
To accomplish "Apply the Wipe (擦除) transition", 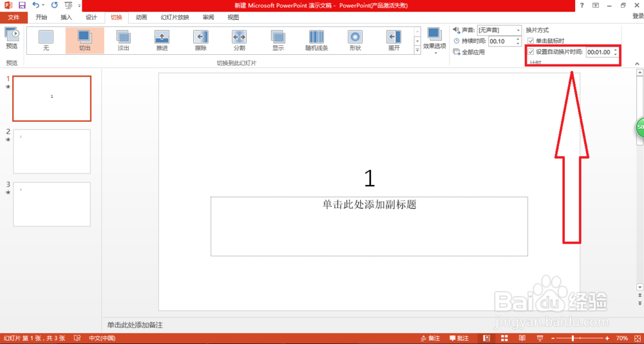I will [200, 41].
